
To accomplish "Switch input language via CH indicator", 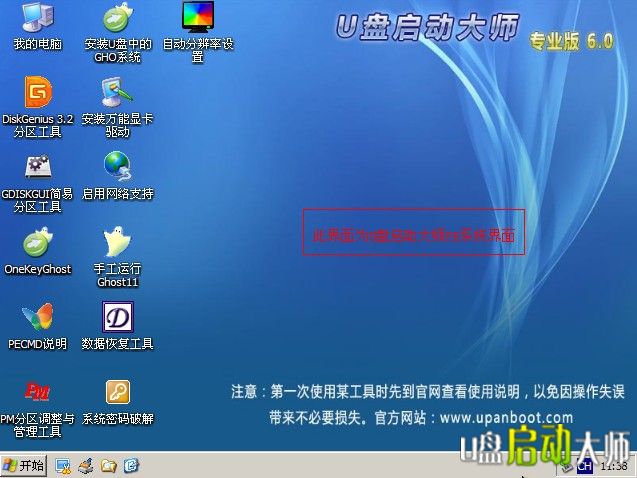I will pos(584,467).
